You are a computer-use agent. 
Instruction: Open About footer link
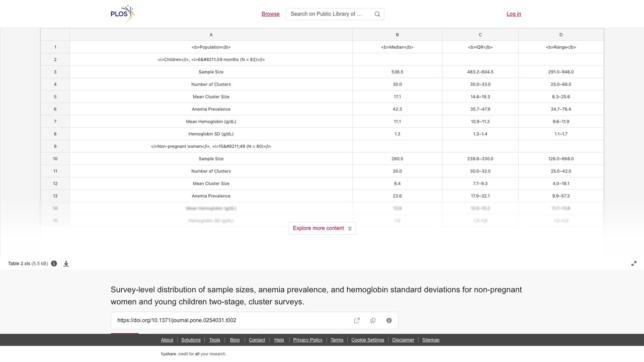[x=167, y=340]
